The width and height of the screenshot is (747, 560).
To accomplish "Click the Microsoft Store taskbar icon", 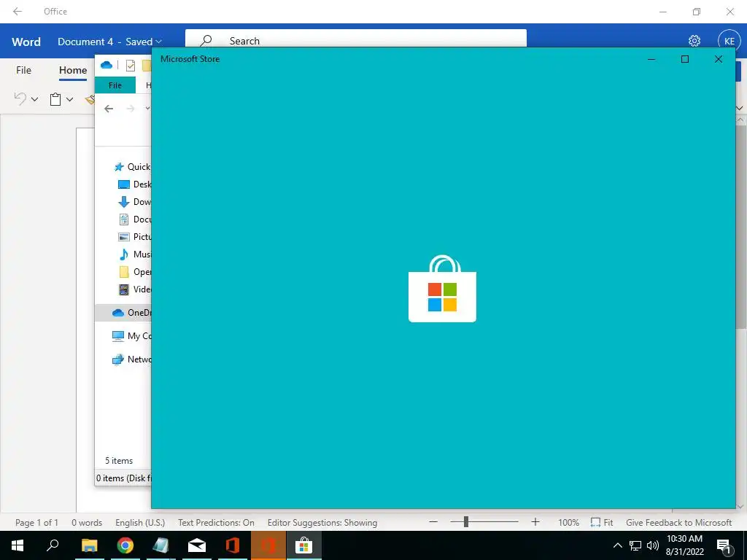I will click(303, 545).
